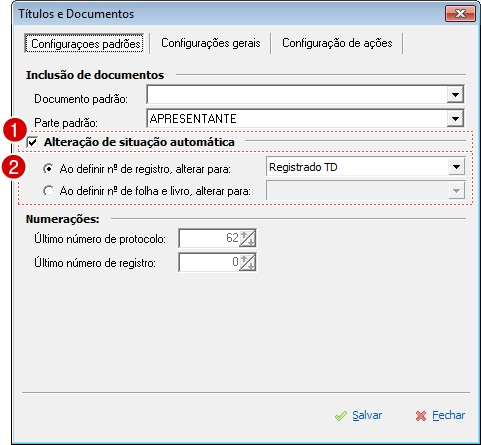Click the Salvar link
This screenshot has width=481, height=445.
click(367, 416)
